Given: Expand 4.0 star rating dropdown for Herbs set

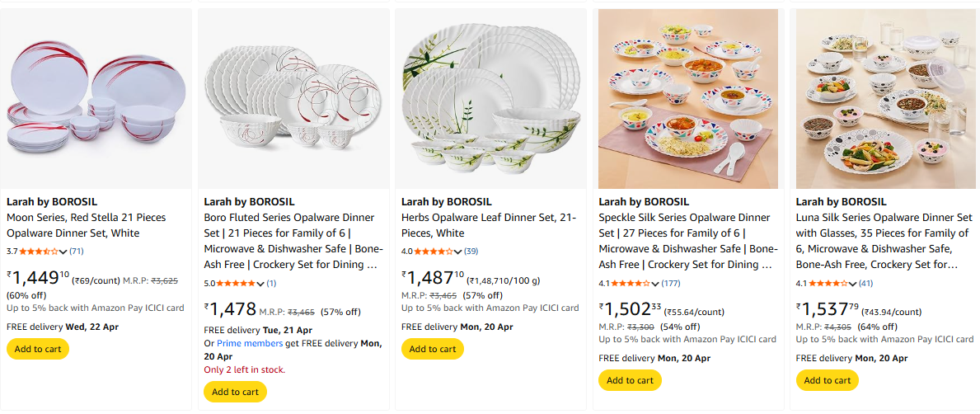Looking at the screenshot, I should [458, 252].
